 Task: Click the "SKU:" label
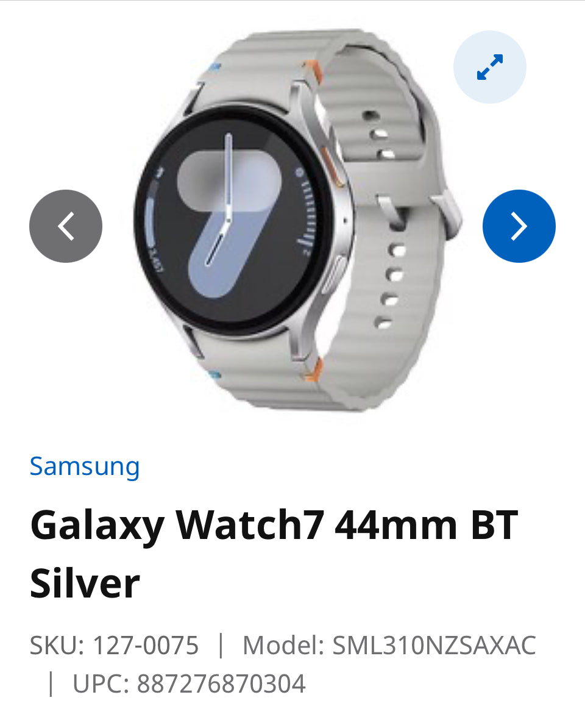point(57,645)
